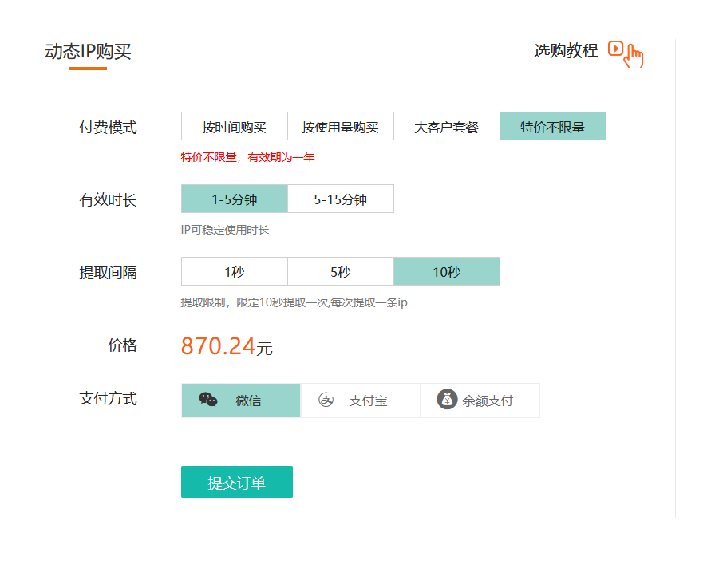715x588 pixels.
Task: Click the Alipay logo icon
Action: click(326, 400)
